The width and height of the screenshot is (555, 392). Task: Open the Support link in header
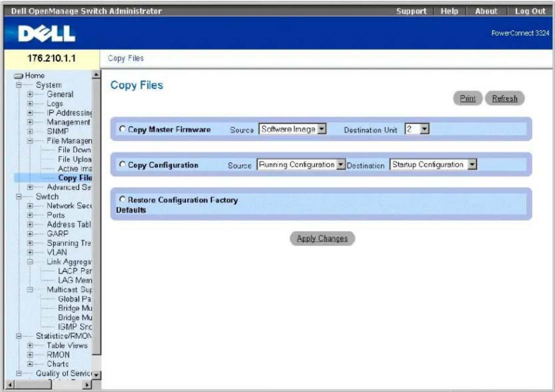tap(411, 11)
